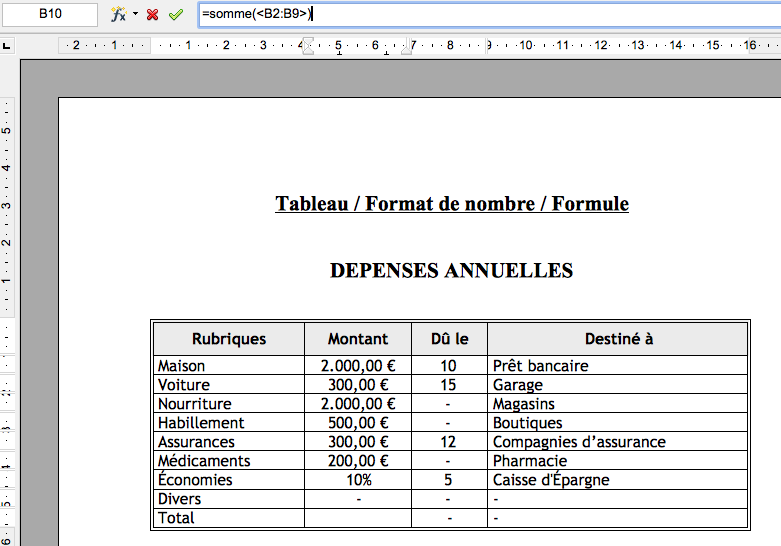This screenshot has width=781, height=546.
Task: Click the 'Pharmacie' cell
Action: (x=618, y=460)
